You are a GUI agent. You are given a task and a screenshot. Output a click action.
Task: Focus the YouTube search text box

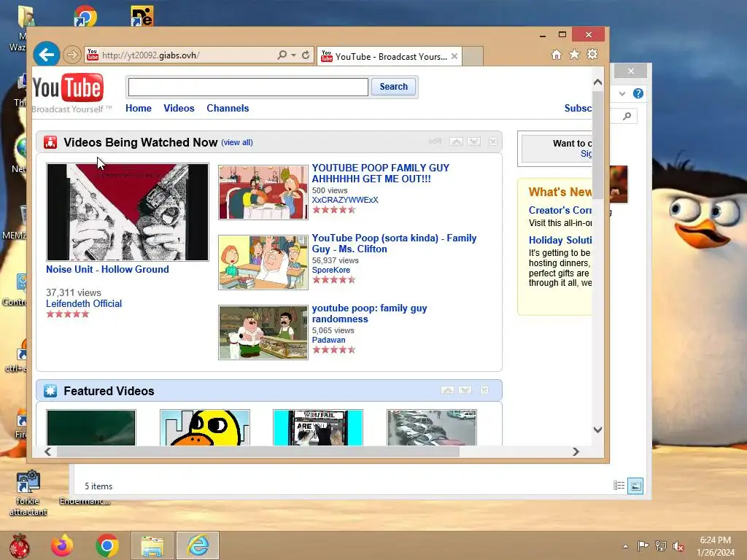click(x=248, y=87)
